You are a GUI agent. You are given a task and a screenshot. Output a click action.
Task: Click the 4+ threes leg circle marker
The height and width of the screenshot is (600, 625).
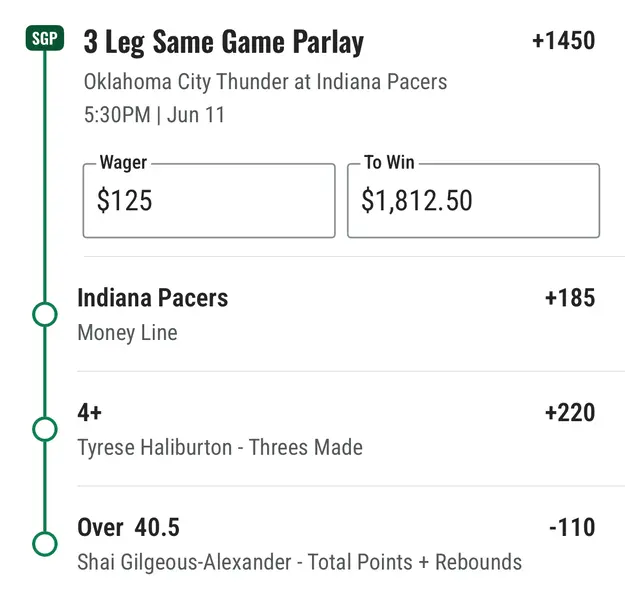(x=44, y=429)
